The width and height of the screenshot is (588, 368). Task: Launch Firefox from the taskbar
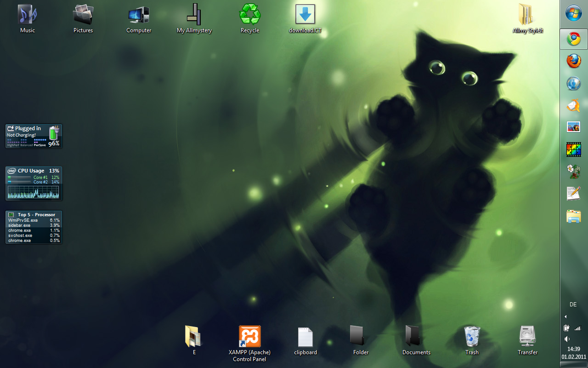click(573, 61)
